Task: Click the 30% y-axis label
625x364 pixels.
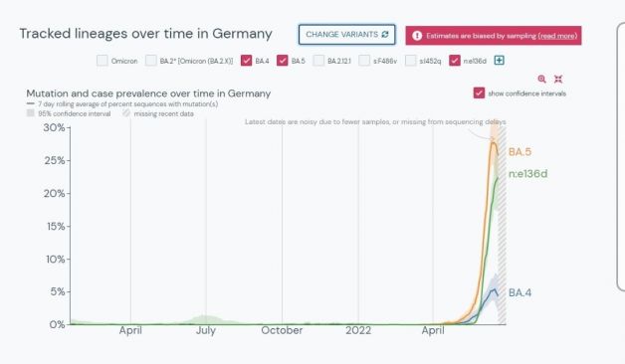Action: click(54, 128)
